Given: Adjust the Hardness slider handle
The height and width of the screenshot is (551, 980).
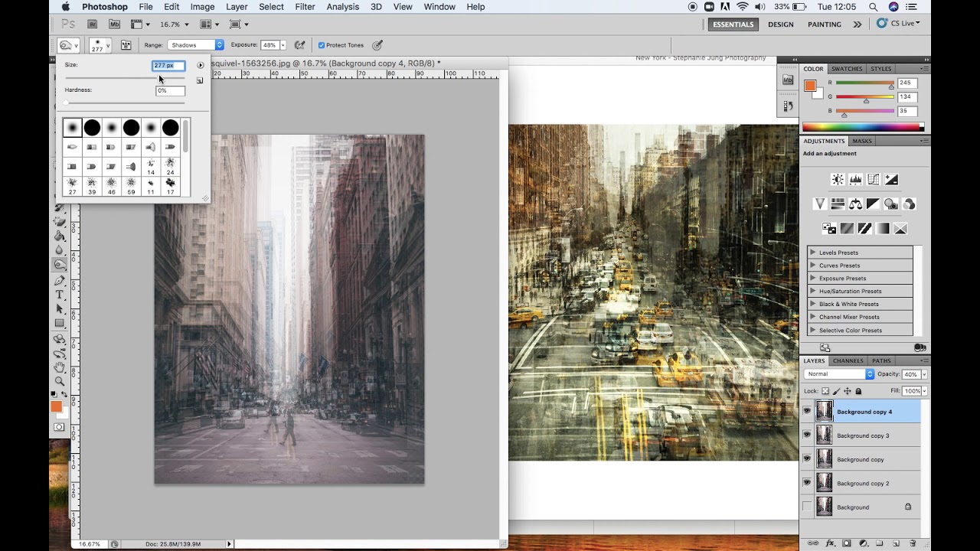Looking at the screenshot, I should 66,103.
